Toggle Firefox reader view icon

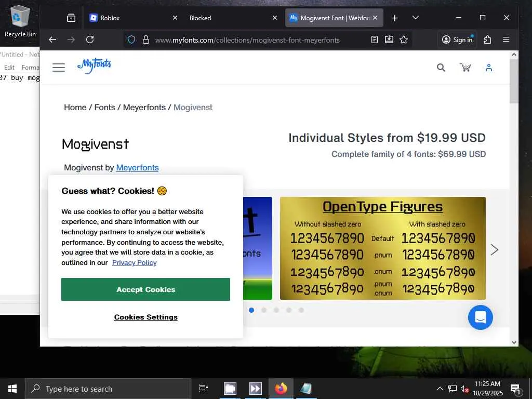tap(374, 39)
